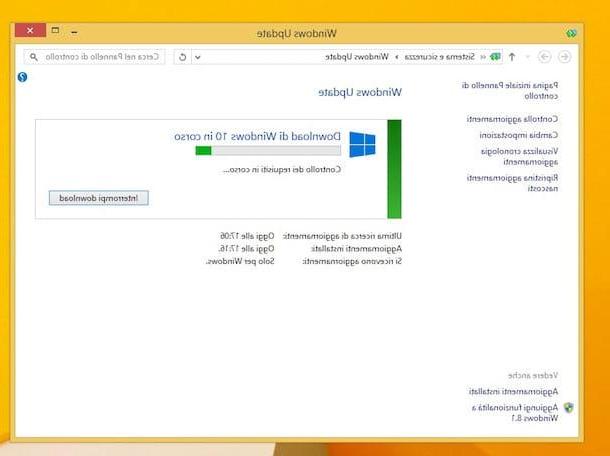Open the recent locations dropdown arrow

point(528,57)
